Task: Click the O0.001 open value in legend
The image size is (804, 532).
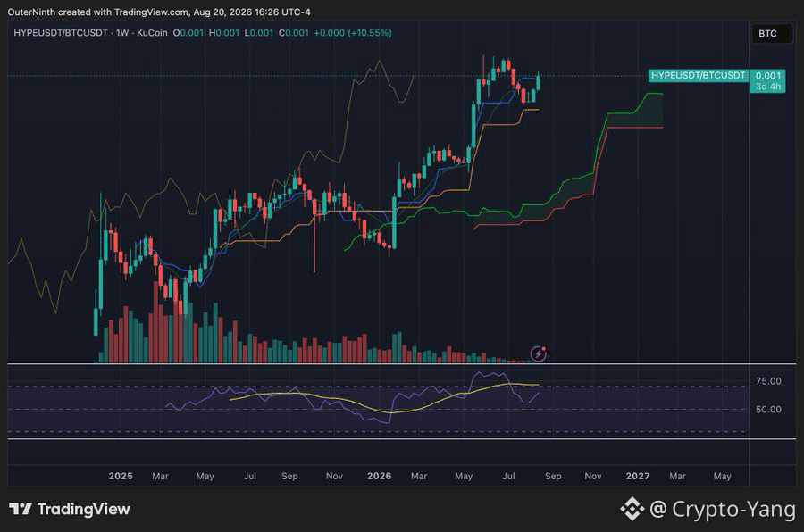Action: [x=188, y=33]
